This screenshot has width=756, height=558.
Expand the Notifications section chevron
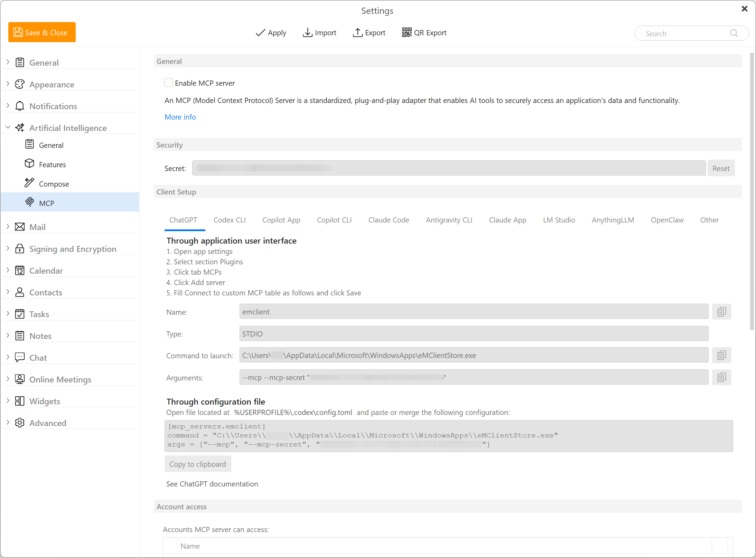[x=8, y=106]
